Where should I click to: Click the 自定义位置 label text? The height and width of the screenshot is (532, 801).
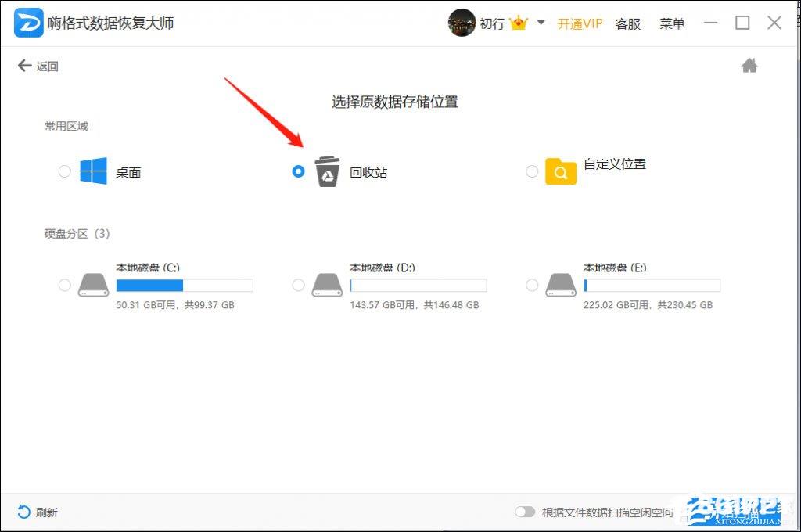tap(615, 164)
